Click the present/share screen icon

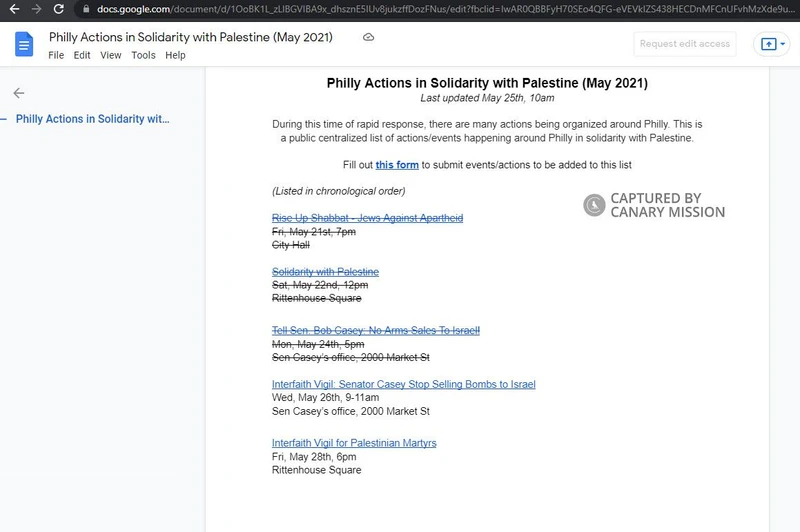768,44
